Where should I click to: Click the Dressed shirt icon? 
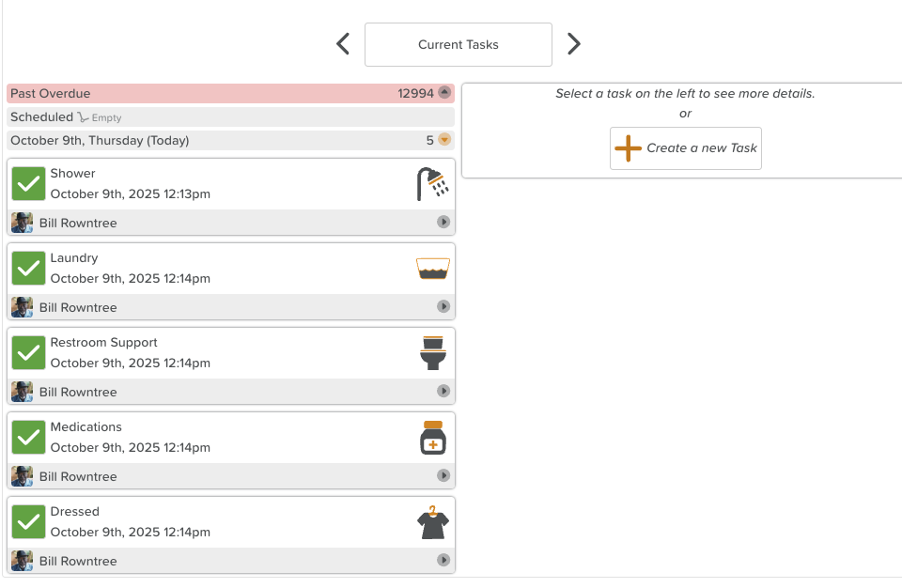point(432,522)
